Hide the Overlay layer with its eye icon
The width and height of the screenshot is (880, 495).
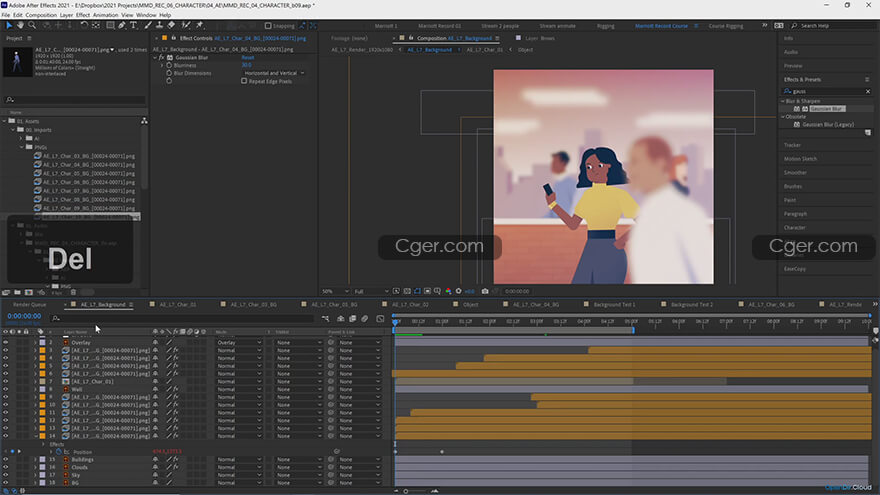[6, 342]
